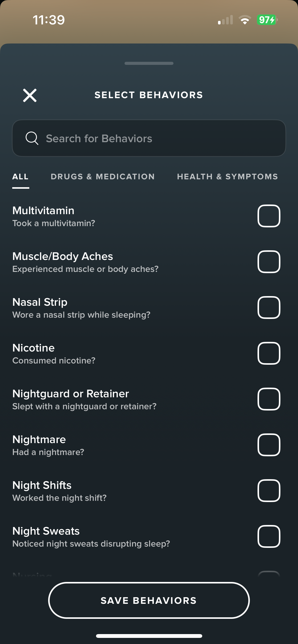Tap the Nightmare behavior title text
This screenshot has height=644, width=298.
coord(39,440)
